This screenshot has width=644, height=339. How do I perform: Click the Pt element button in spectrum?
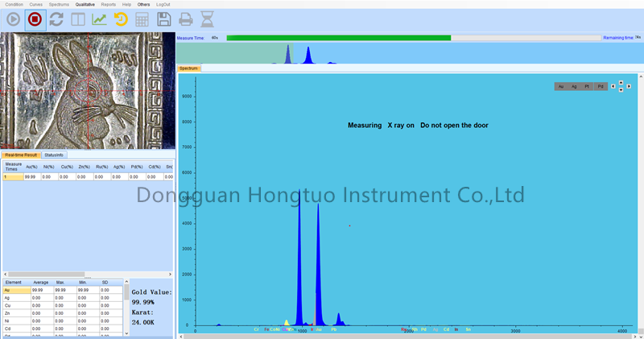[x=588, y=86]
